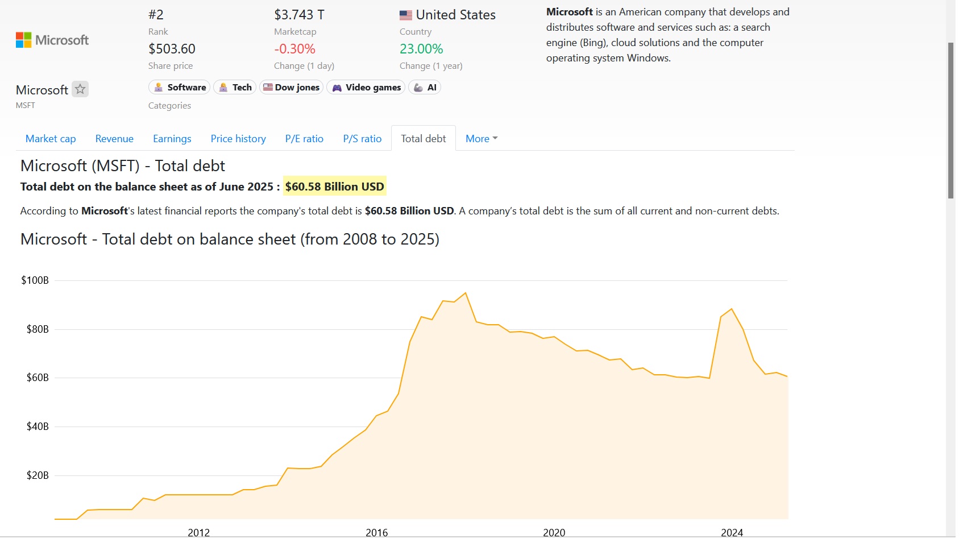Select the Total debt tab
Image resolution: width=980 pixels, height=538 pixels.
[x=423, y=138]
